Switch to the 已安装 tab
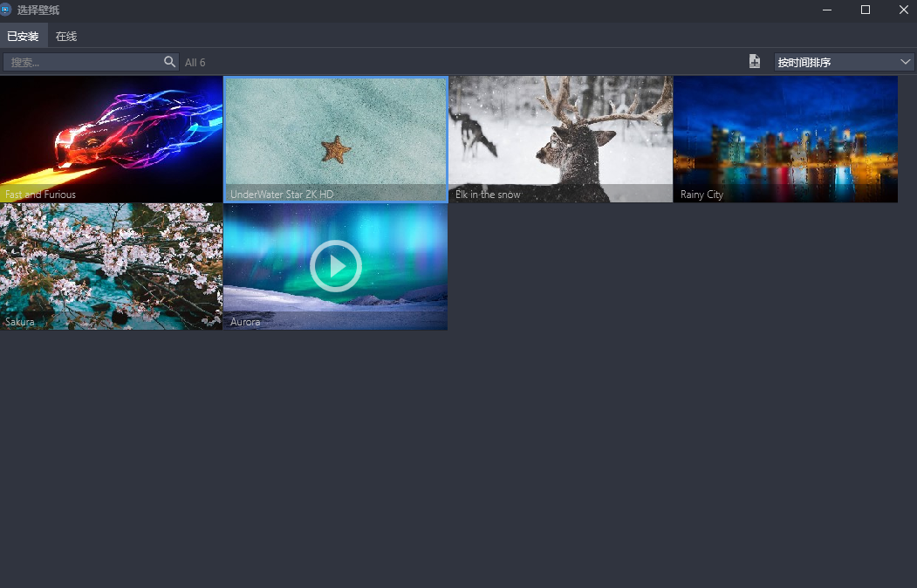 pos(23,37)
